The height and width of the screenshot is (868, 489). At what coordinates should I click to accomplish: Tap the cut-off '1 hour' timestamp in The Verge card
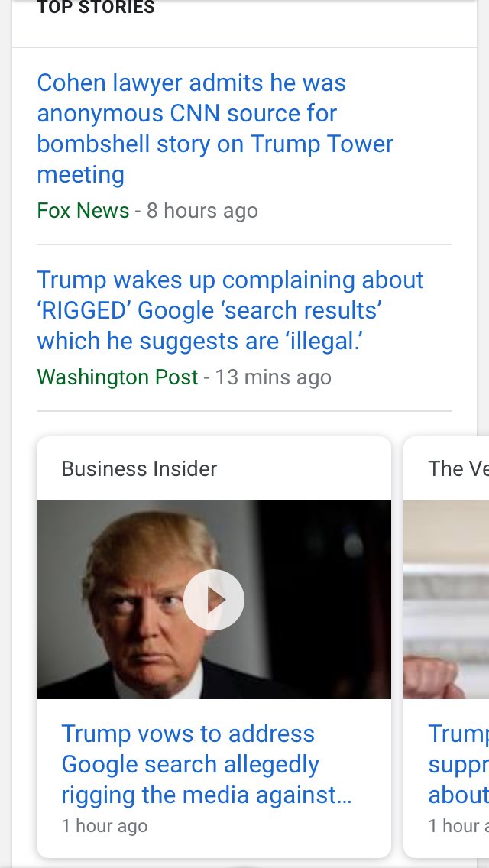click(458, 826)
